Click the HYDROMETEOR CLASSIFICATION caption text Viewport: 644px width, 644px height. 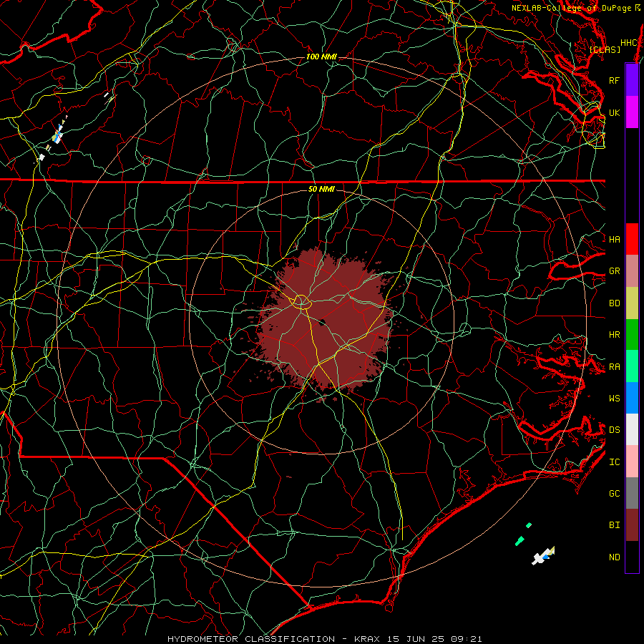[251, 639]
